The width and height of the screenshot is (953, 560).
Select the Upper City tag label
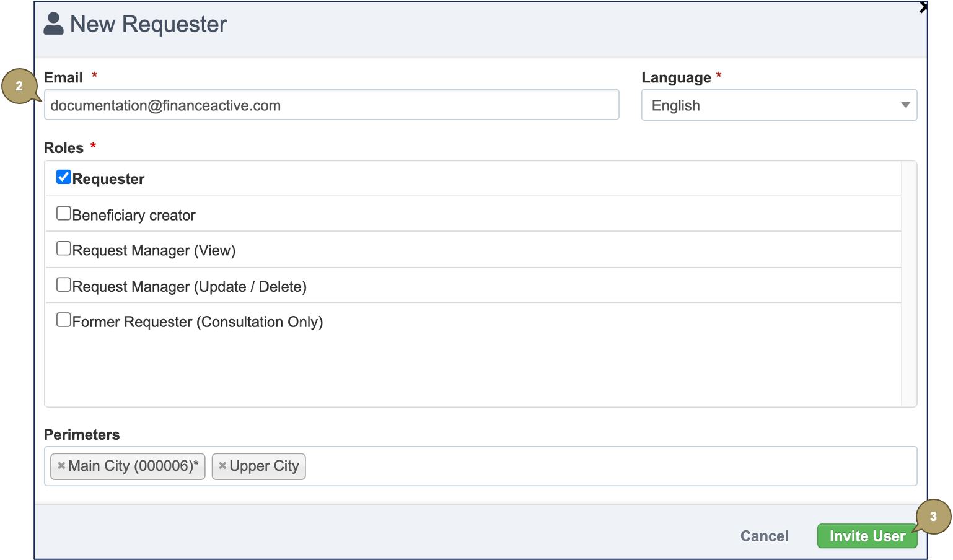click(x=264, y=466)
